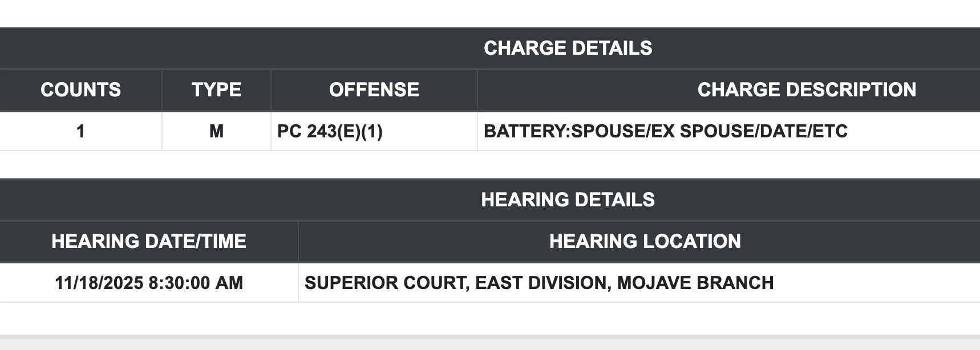Click the HEARING DETAILS section header
980x350 pixels.
click(568, 200)
